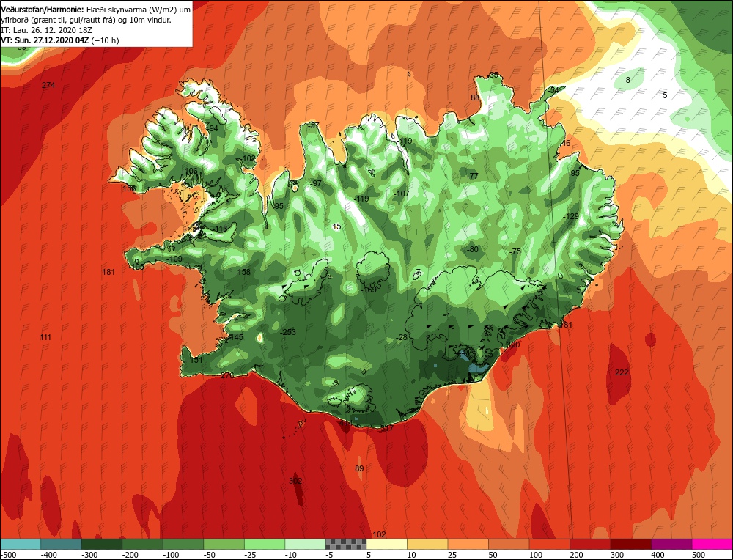Screen dimensions: 733x560
Task: Click the value 89 in the southern sea
Action: (359, 469)
